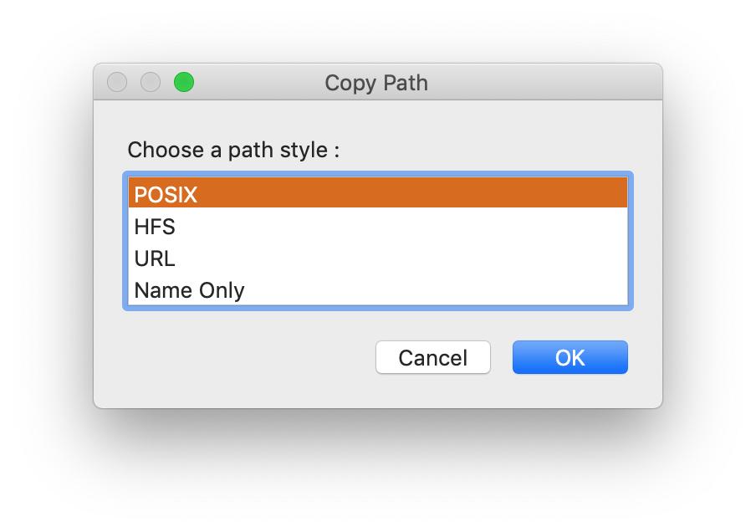Dismiss the Copy Path dialog via Cancel
This screenshot has height=532, width=756.
432,357
